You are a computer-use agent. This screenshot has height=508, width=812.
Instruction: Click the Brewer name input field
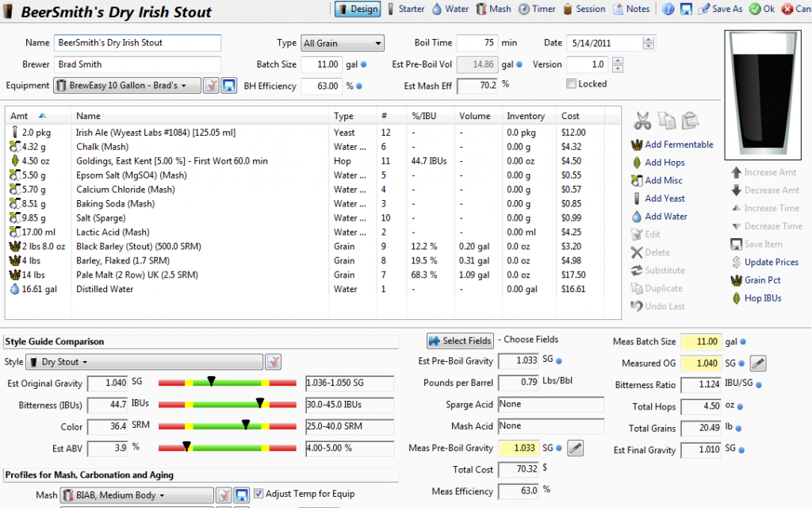137,64
